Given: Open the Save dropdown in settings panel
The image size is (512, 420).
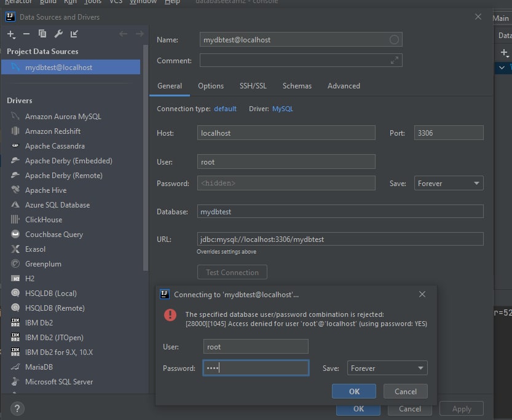Looking at the screenshot, I should [x=449, y=183].
